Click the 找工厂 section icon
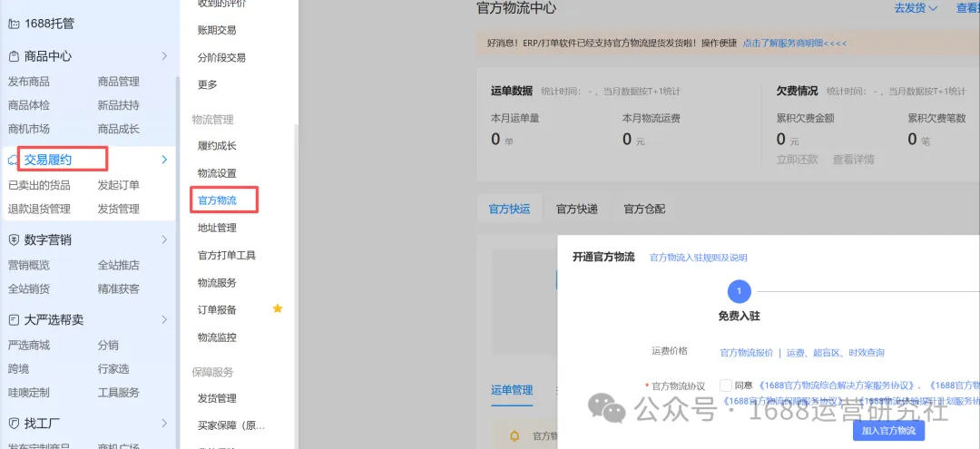 pyautogui.click(x=13, y=424)
